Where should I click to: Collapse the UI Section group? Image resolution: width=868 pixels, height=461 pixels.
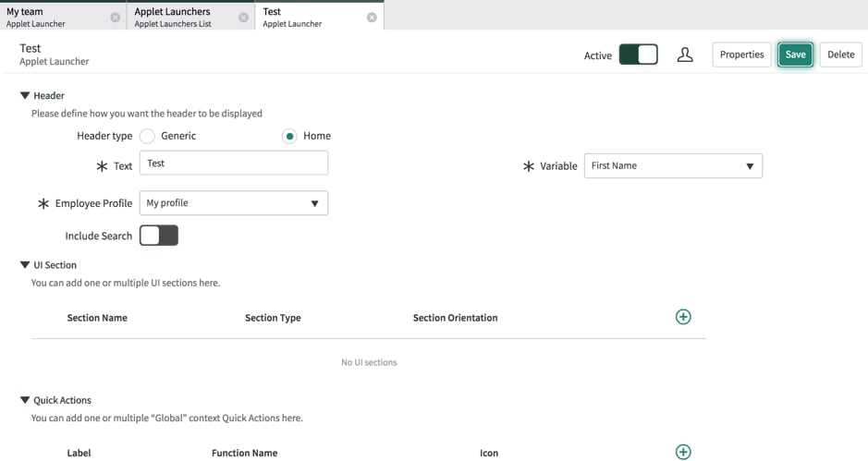25,265
